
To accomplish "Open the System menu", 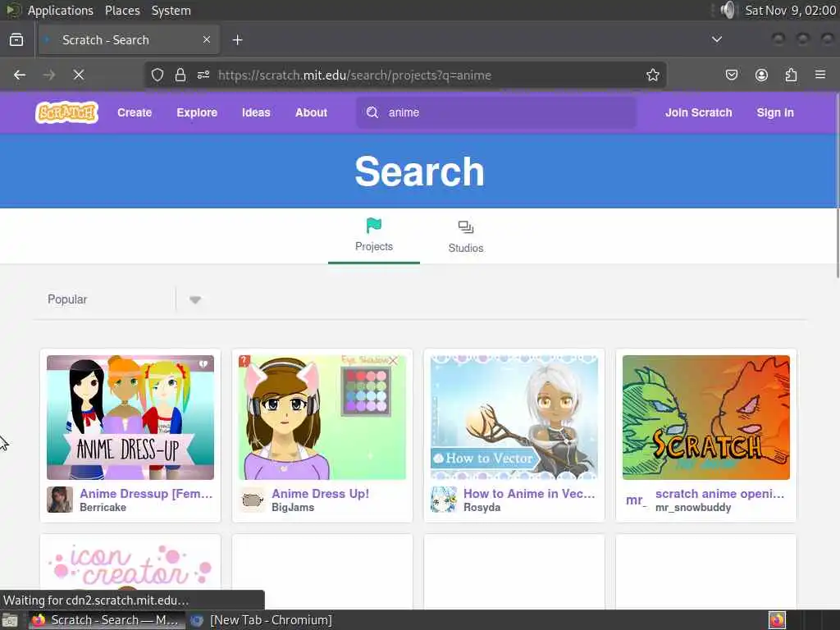I will [x=171, y=10].
